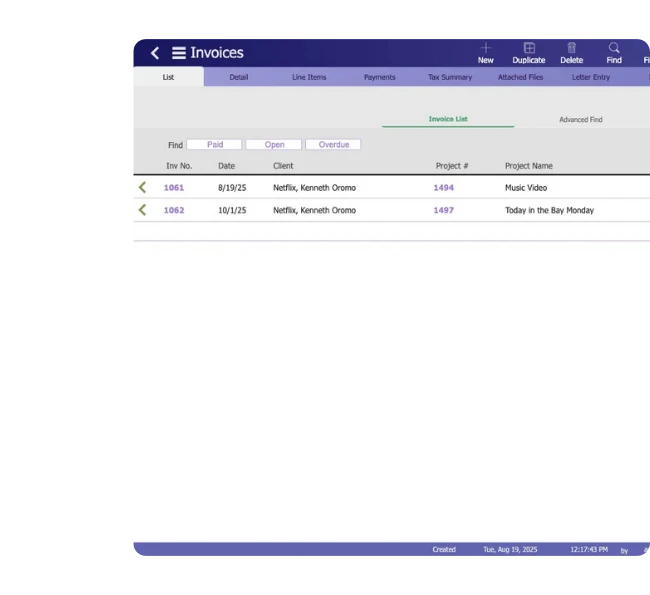The height and width of the screenshot is (595, 650).
Task: Find Paid invoices
Action: [x=214, y=144]
